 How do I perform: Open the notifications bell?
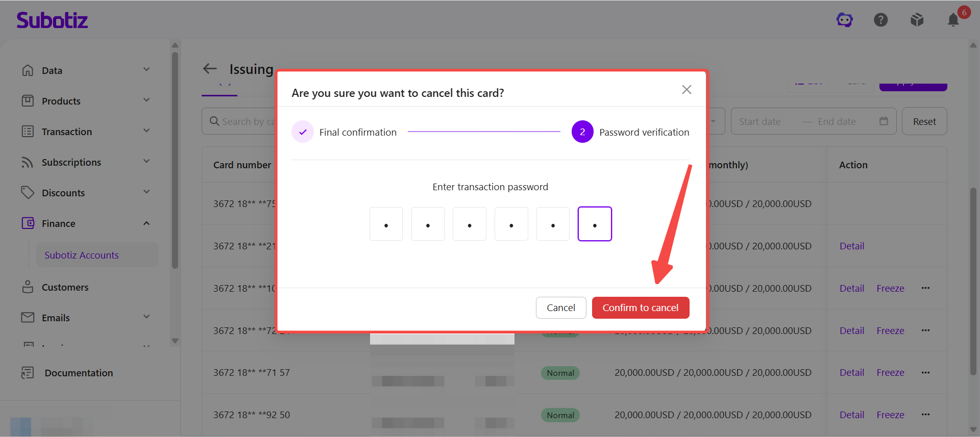click(953, 20)
